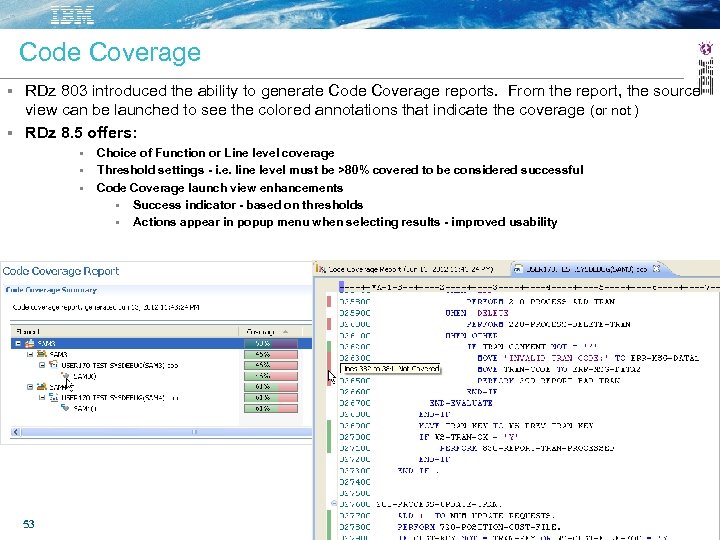Click the root SAM3 results icon in selected row
Screen dimensions: 720x540
[x=30, y=343]
